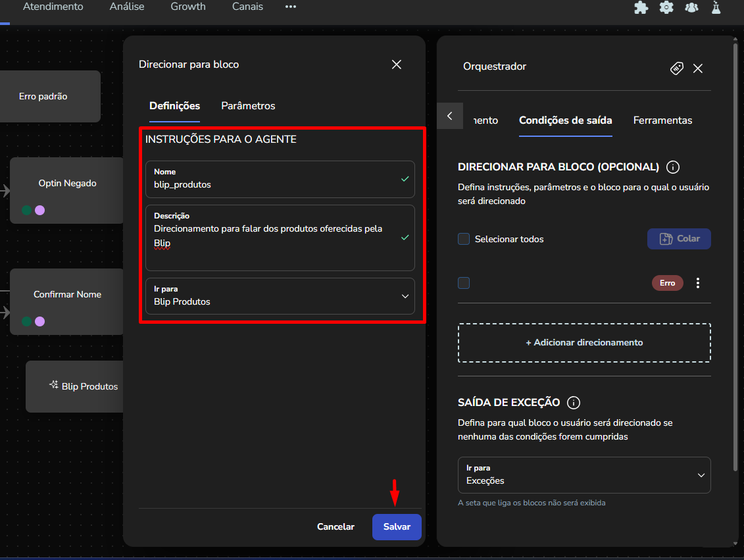Enable the Selecionar todos checkbox

pyautogui.click(x=464, y=239)
